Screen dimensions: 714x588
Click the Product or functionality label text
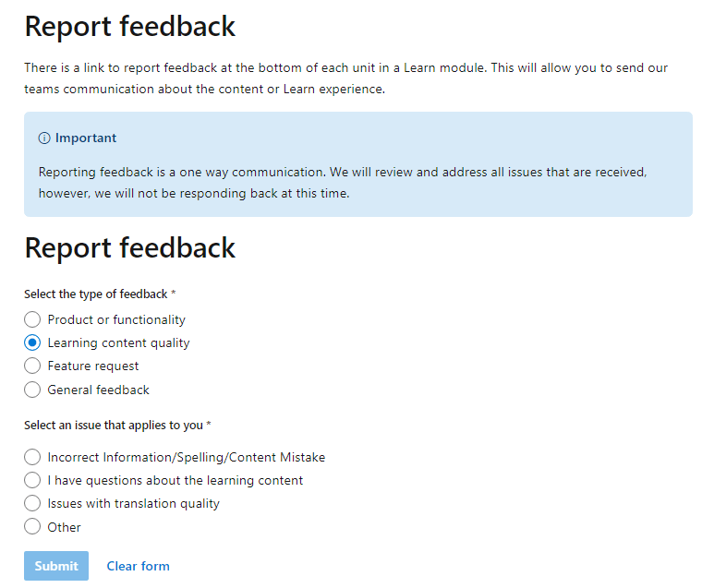(x=116, y=320)
